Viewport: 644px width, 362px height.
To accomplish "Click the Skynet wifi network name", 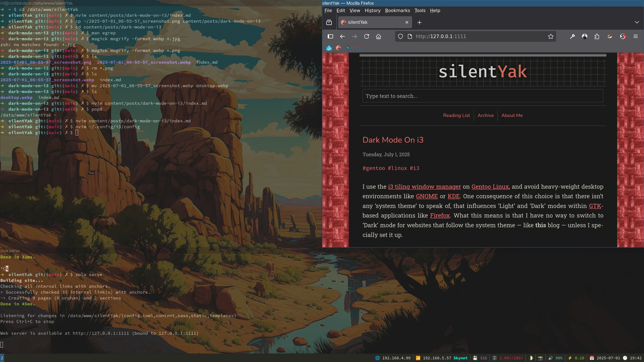I will pyautogui.click(x=460, y=358).
